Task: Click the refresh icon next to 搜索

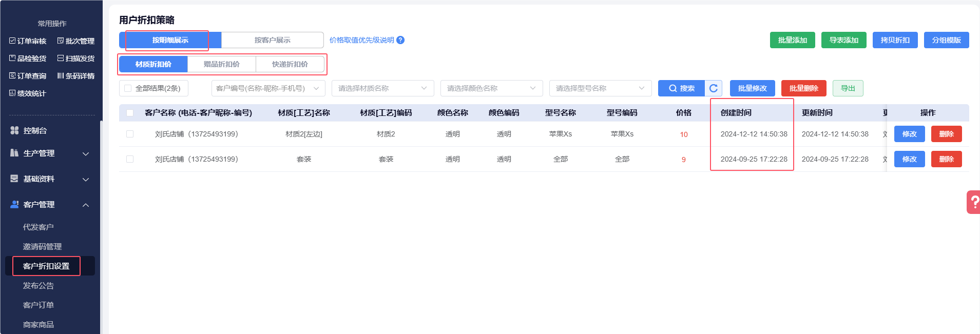Action: click(714, 88)
